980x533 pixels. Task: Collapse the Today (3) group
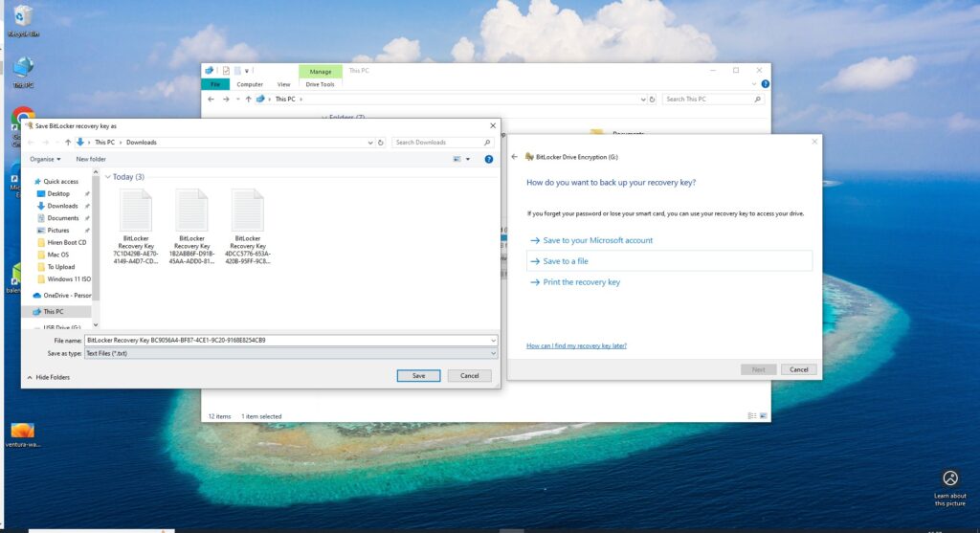tap(107, 177)
